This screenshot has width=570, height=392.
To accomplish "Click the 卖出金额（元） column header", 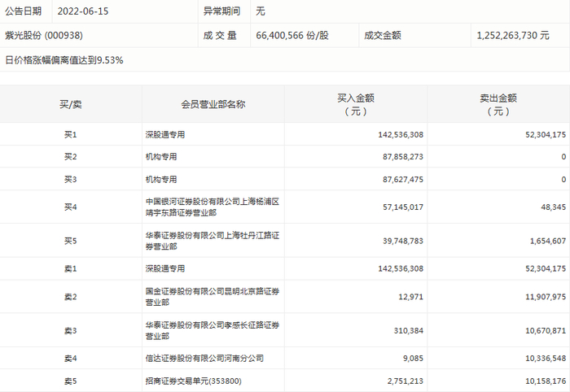I will pos(498,105).
